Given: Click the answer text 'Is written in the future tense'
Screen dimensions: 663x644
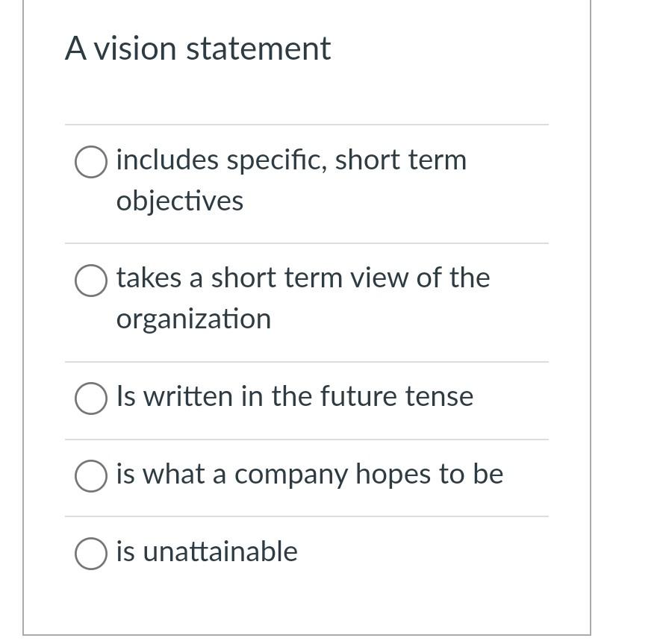Looking at the screenshot, I should coord(295,397).
